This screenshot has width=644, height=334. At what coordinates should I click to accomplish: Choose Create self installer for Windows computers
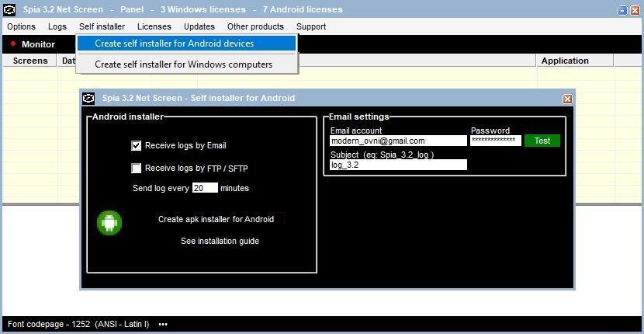point(186,64)
